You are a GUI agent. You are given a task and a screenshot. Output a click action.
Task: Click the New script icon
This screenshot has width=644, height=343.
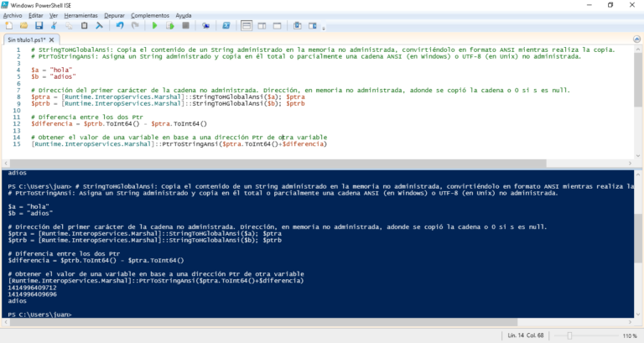tap(8, 25)
